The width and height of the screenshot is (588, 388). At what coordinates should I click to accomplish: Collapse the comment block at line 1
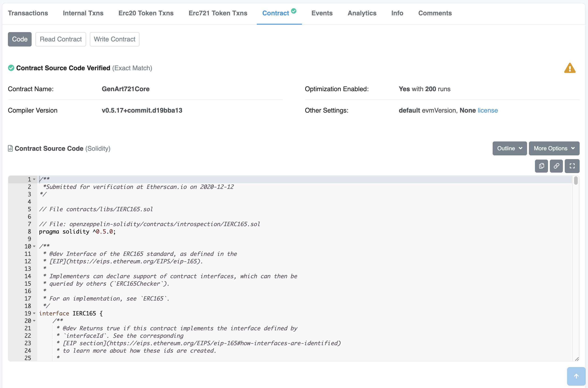[x=34, y=179]
